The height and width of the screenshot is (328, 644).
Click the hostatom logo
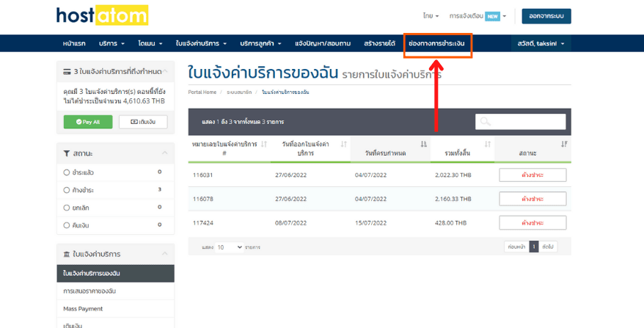(x=102, y=15)
